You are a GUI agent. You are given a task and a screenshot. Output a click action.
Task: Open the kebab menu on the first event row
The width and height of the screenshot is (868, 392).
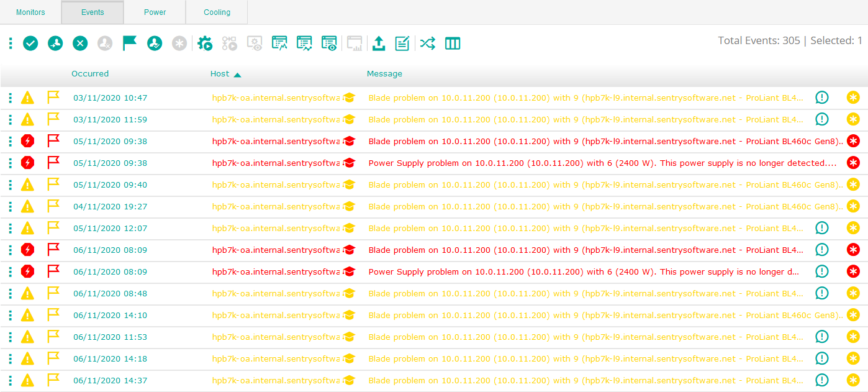[x=10, y=98]
